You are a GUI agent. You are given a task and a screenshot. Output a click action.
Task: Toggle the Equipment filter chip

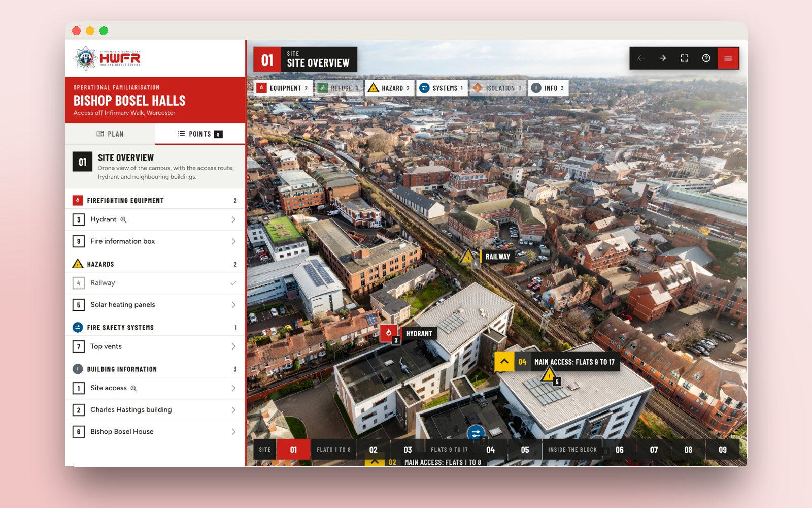(x=283, y=88)
